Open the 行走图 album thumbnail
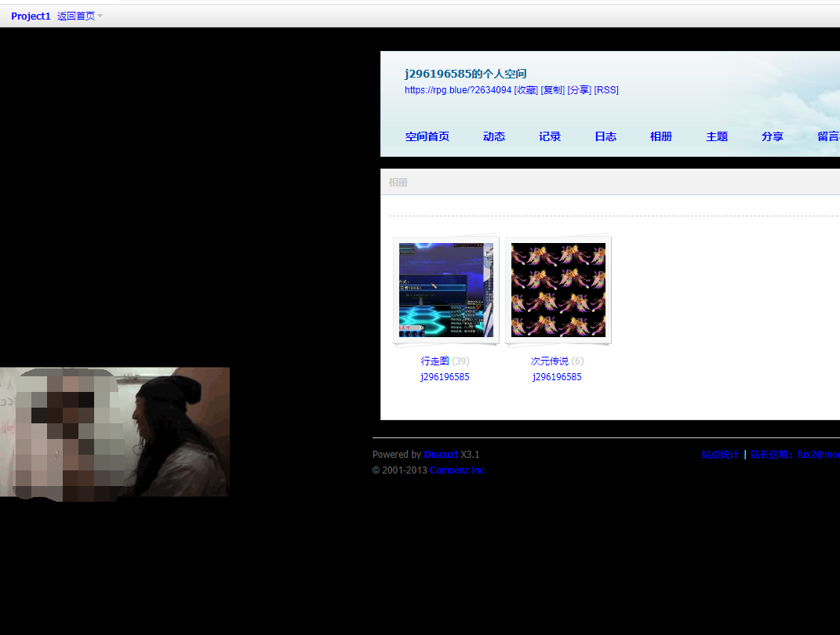840x635 pixels. [446, 290]
